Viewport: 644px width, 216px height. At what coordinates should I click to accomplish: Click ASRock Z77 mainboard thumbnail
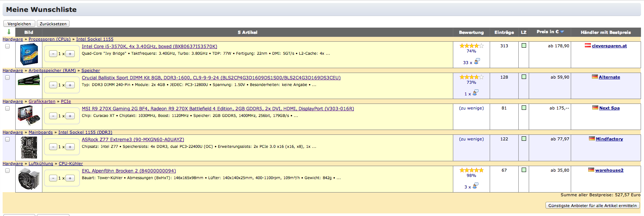pyautogui.click(x=29, y=147)
